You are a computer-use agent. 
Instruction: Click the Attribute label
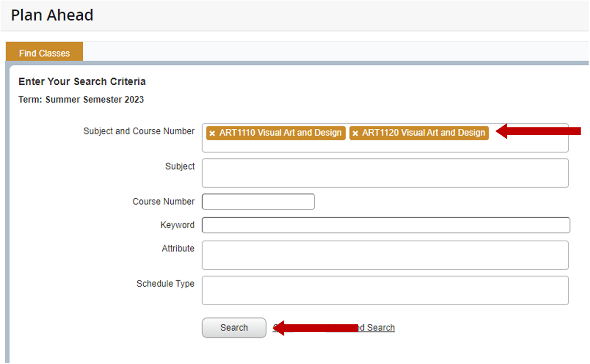point(178,249)
